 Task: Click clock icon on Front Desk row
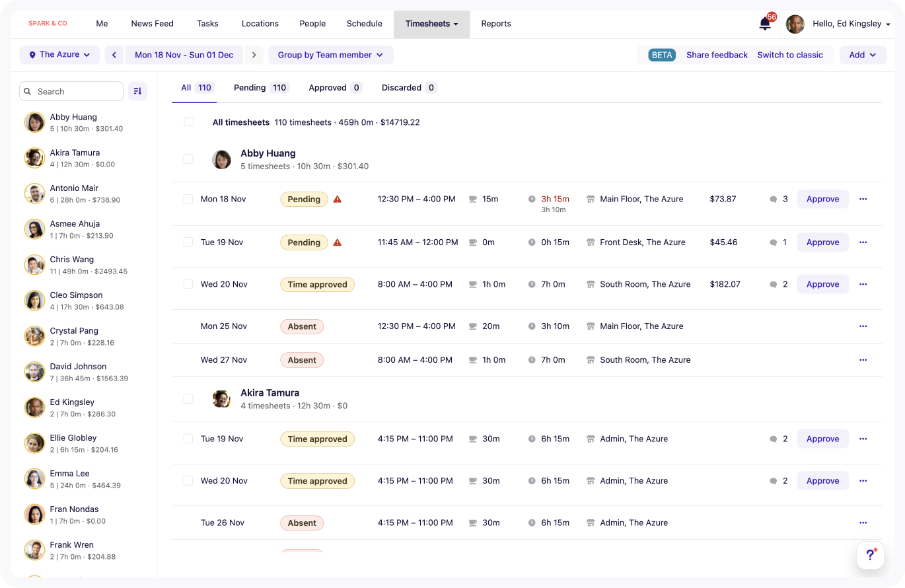click(532, 242)
